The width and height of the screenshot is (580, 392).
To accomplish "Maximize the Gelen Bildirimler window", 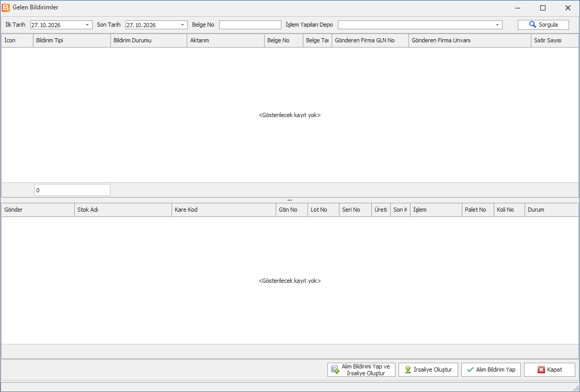I will pyautogui.click(x=543, y=8).
